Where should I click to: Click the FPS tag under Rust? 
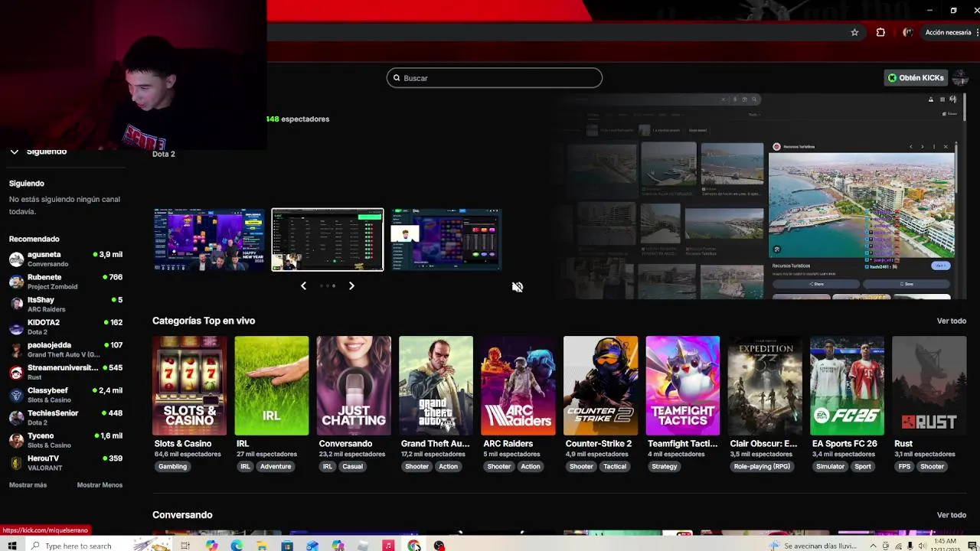[x=905, y=467]
